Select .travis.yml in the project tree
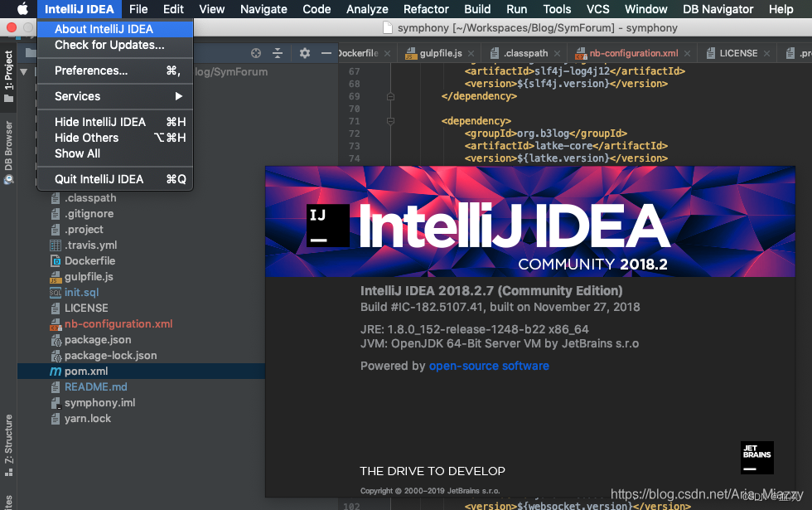The image size is (812, 510). (90, 245)
